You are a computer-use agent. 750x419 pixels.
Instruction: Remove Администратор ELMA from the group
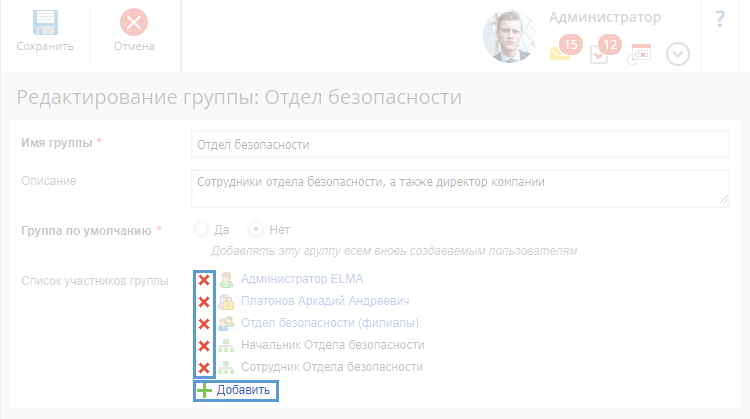[204, 280]
